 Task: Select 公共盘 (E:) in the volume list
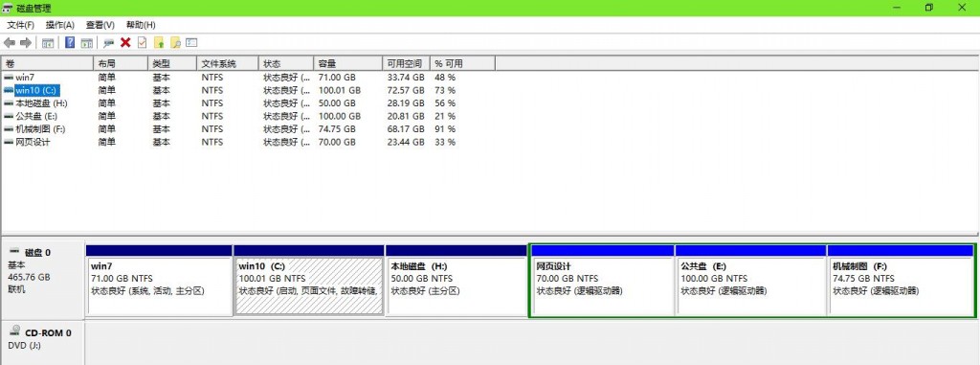[x=36, y=117]
